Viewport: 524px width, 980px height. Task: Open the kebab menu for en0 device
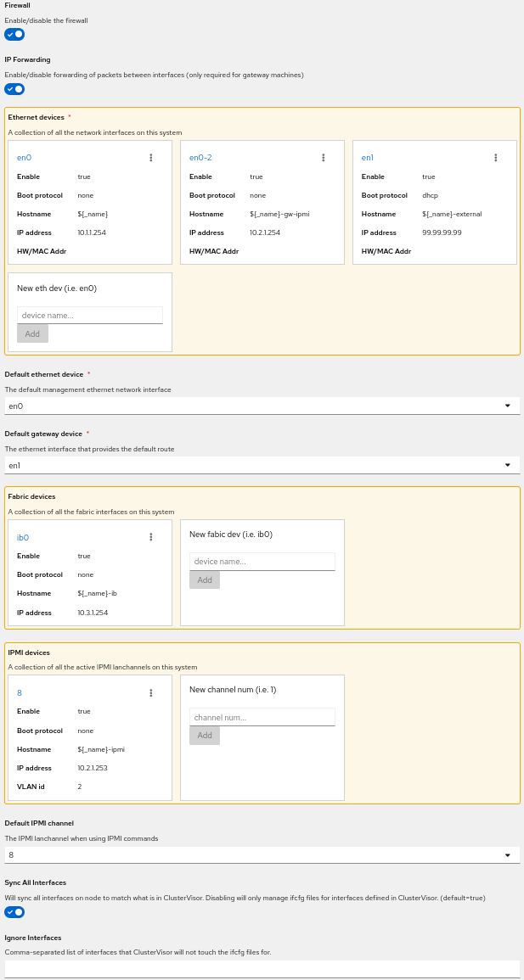(151, 158)
